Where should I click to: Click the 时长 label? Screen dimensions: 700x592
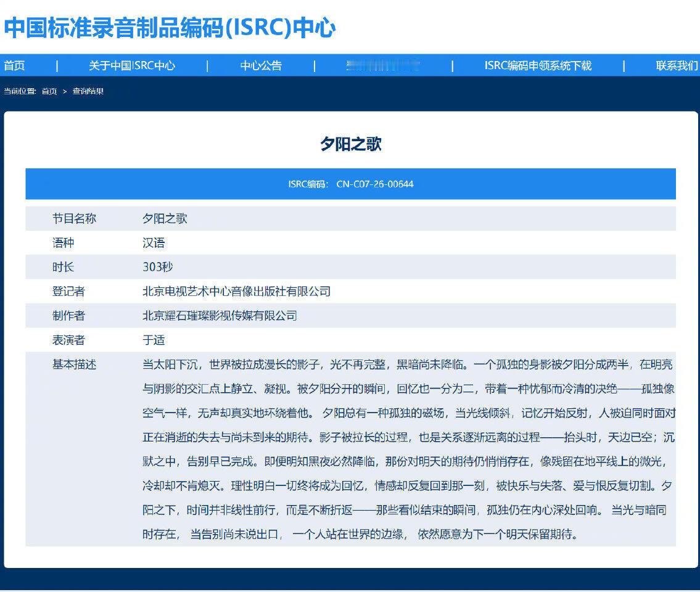point(63,267)
